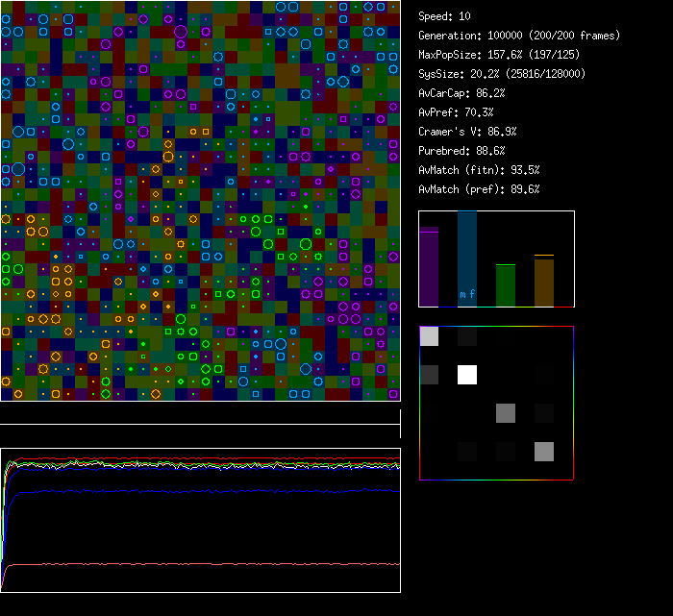673x616 pixels.
Task: Select the Purebred percentage line
Action: click(x=461, y=151)
